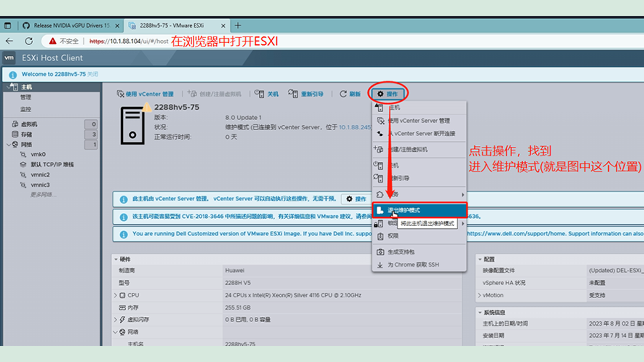Click the download icon for Chrome SSH
Viewport: 644px width, 362px height.
(380, 265)
